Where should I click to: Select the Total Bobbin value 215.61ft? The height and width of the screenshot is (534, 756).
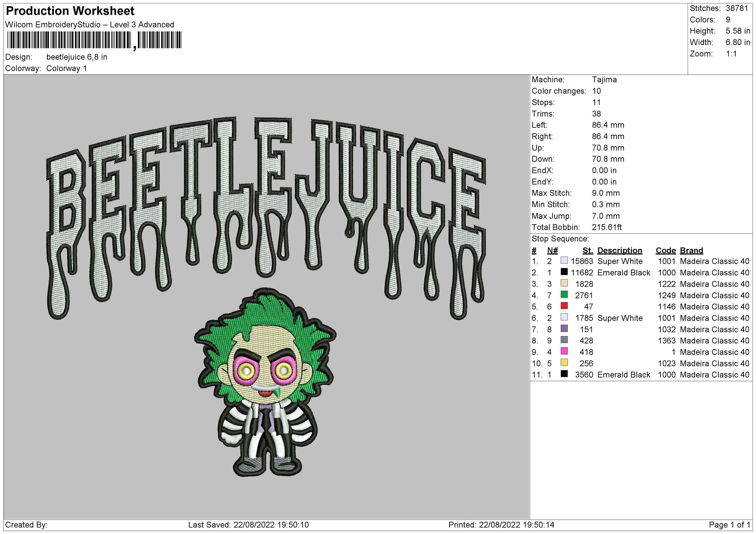(x=607, y=227)
